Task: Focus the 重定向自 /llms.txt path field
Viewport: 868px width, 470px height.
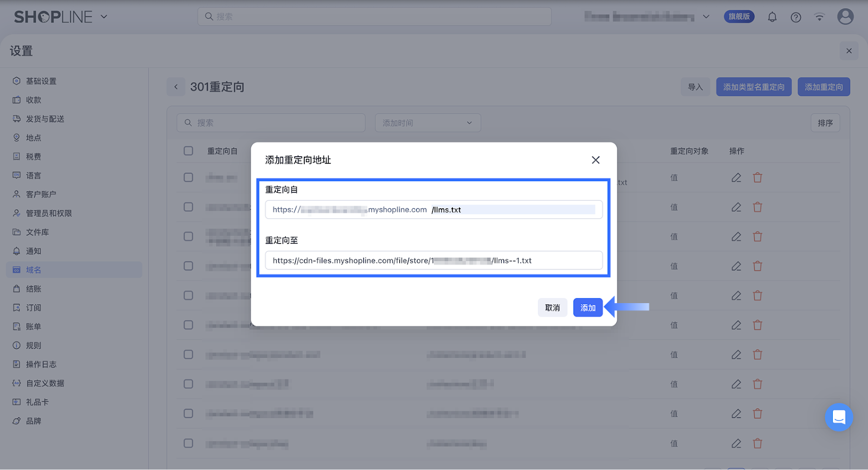Action: point(513,210)
